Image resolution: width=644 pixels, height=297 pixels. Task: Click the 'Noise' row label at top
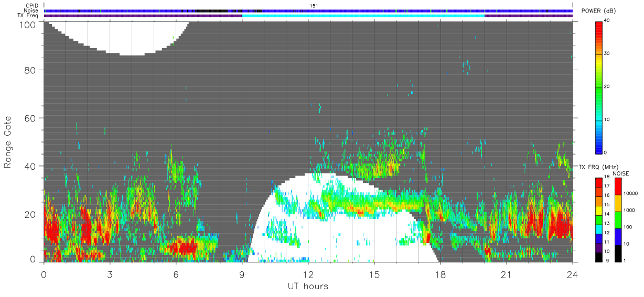click(32, 10)
